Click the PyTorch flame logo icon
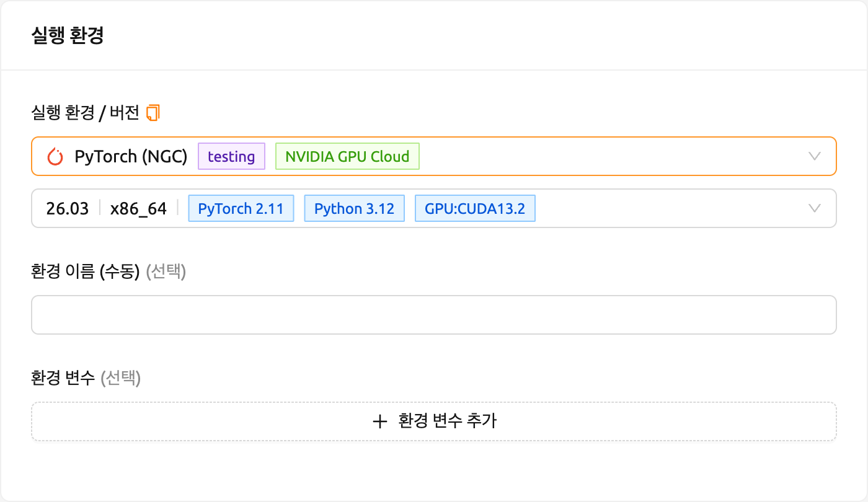 55,157
